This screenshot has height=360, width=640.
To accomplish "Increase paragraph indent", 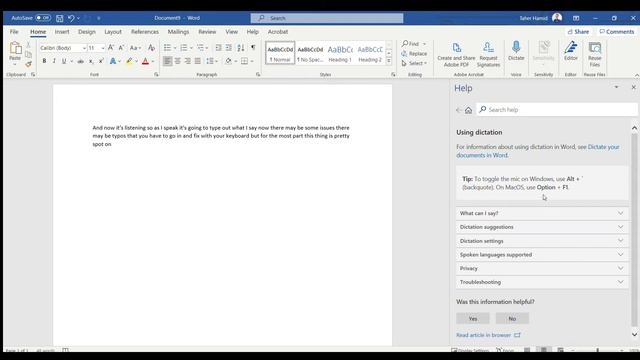I will [x=229, y=48].
